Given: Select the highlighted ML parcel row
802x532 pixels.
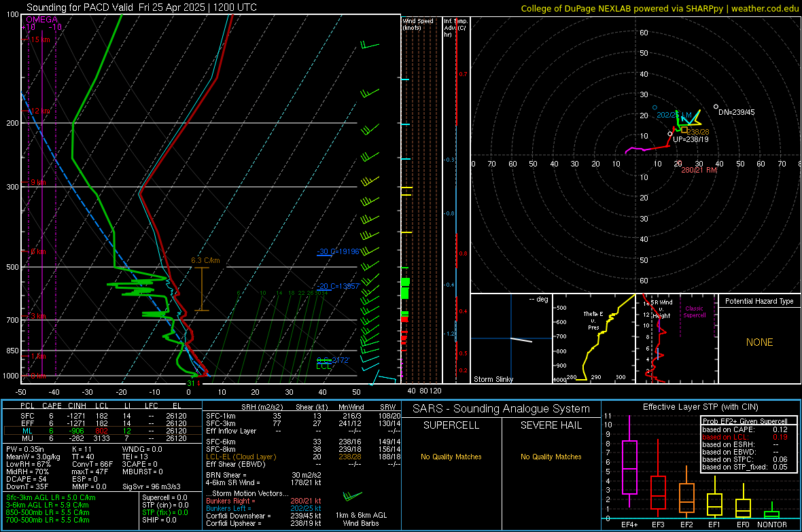Looking at the screenshot, I should (102, 431).
